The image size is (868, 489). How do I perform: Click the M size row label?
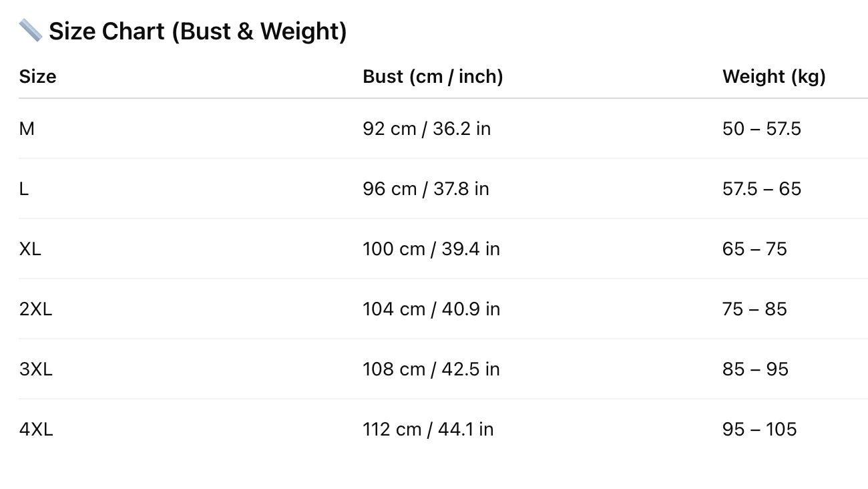[27, 128]
